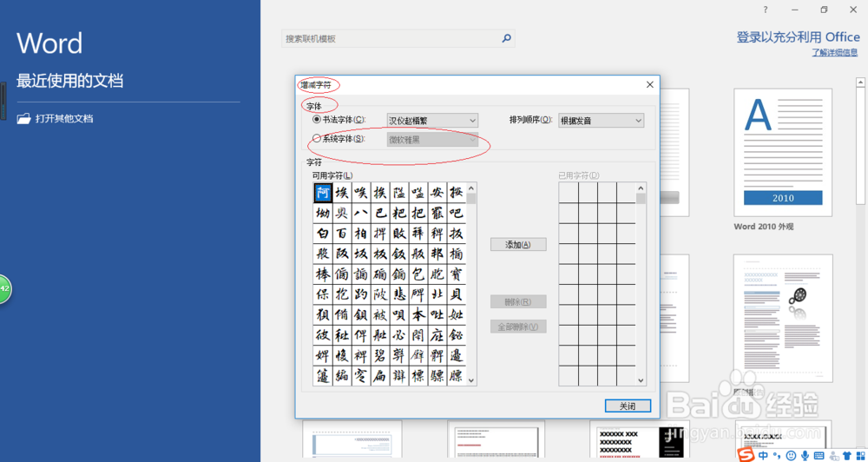Click the 全部删除(V) button
This screenshot has width=868, height=462.
pyautogui.click(x=518, y=327)
